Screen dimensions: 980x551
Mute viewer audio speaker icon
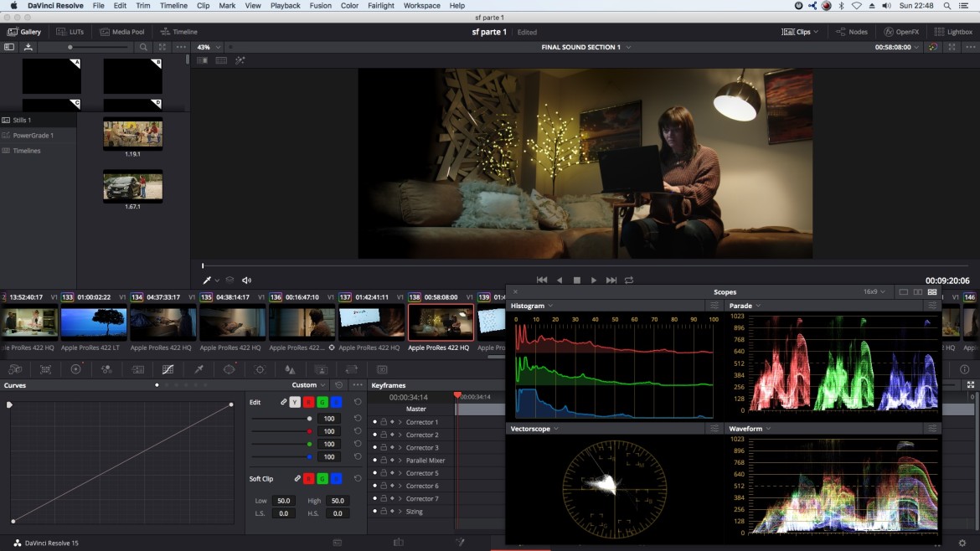point(247,281)
